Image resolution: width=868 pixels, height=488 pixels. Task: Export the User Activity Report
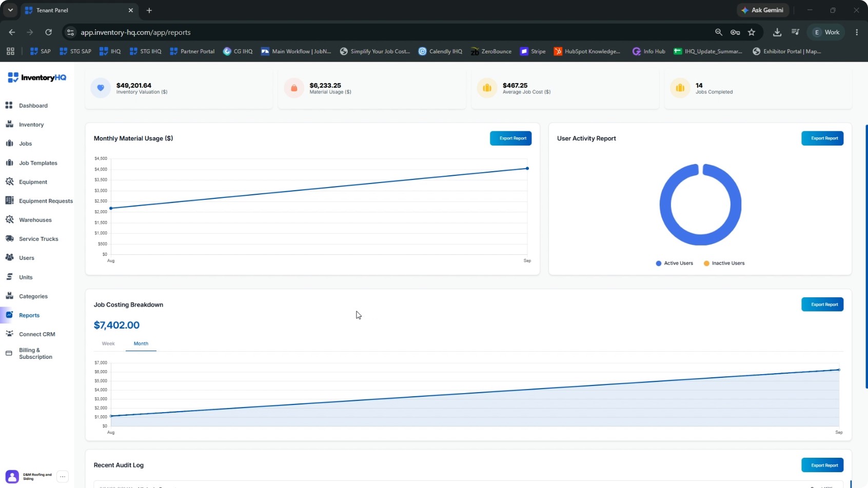(x=822, y=138)
